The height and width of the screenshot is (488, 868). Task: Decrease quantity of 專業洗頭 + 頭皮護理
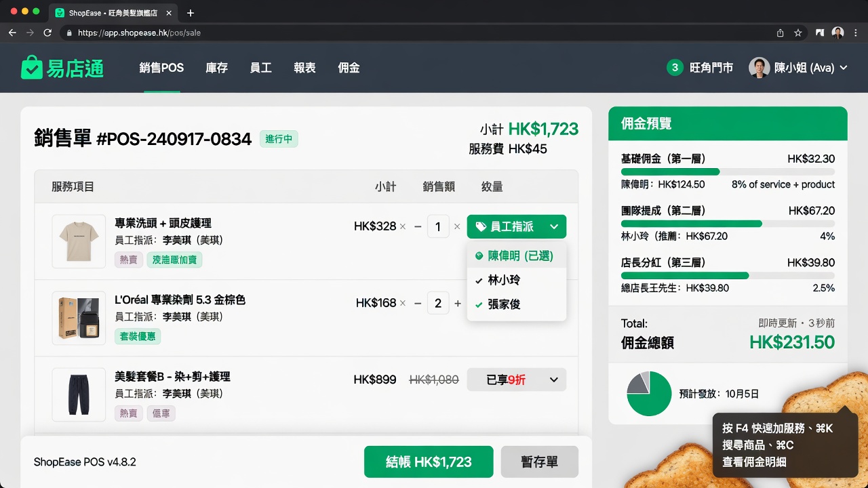[x=418, y=226]
